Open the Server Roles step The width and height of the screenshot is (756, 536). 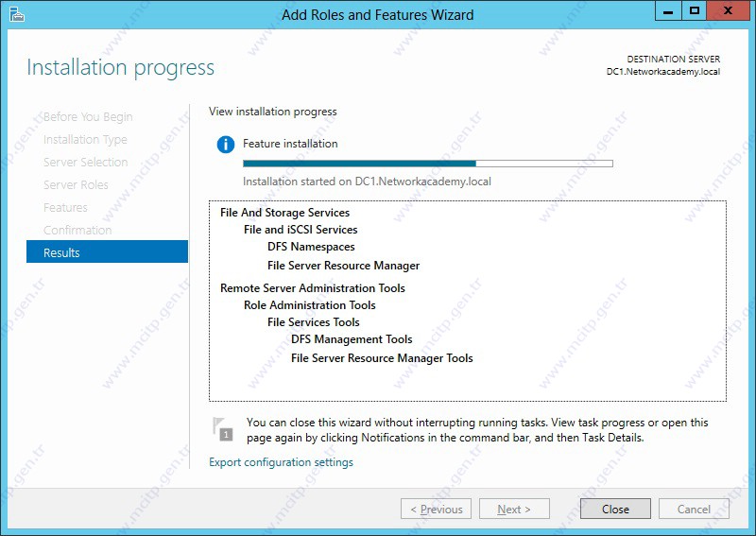click(x=76, y=184)
